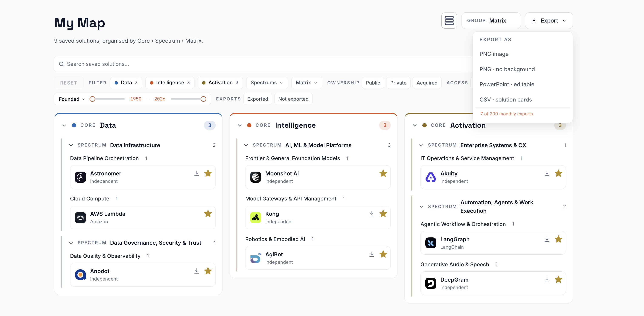Open the DeepGram logo
Image resolution: width=644 pixels, height=316 pixels.
pyautogui.click(x=431, y=284)
